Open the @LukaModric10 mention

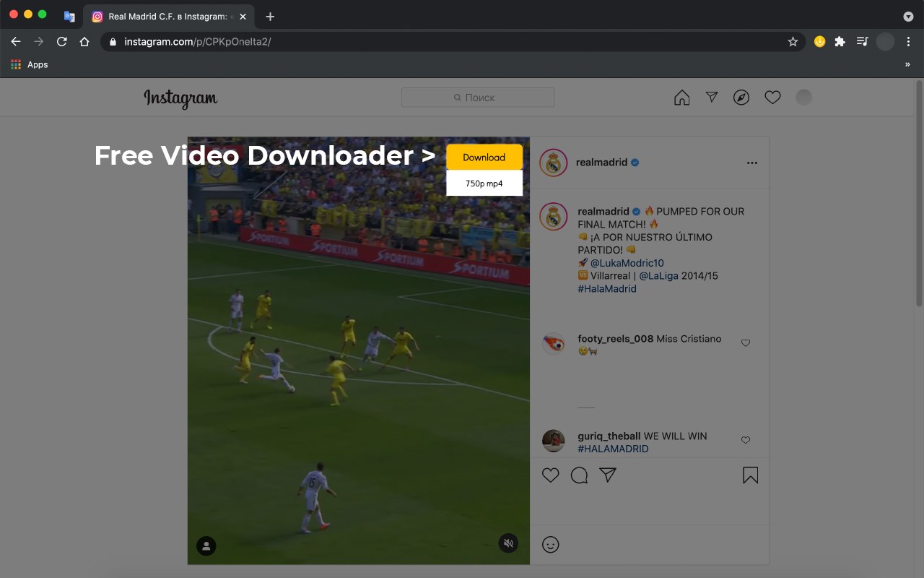pyautogui.click(x=627, y=263)
